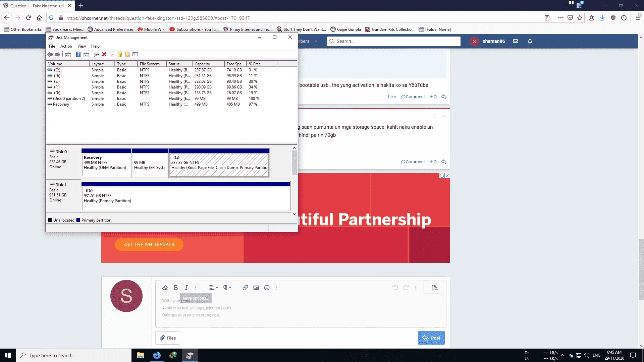The image size is (644, 362).
Task: Click the disk pane scroll down arrow
Action: click(x=294, y=214)
